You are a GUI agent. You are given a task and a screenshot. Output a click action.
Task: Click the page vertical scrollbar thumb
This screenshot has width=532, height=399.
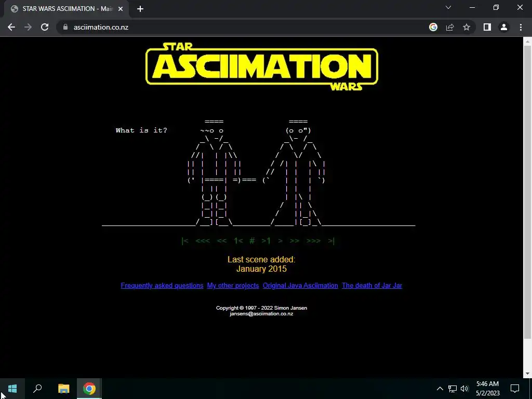tap(527, 192)
